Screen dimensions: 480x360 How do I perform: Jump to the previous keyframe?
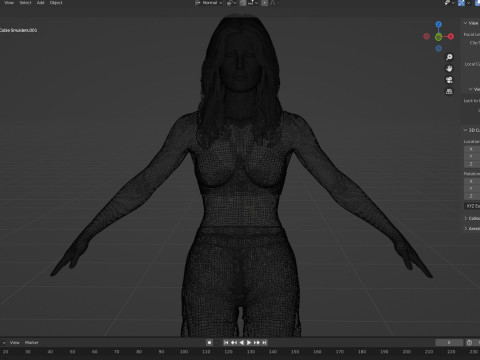click(x=234, y=342)
